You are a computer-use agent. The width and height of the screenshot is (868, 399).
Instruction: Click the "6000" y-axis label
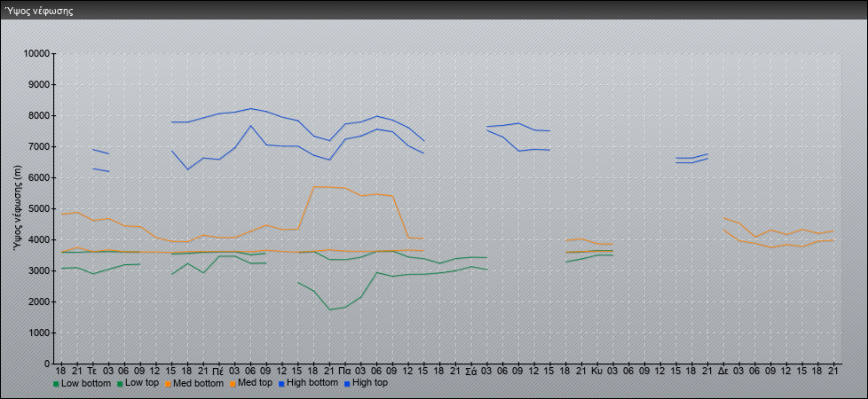coord(39,177)
